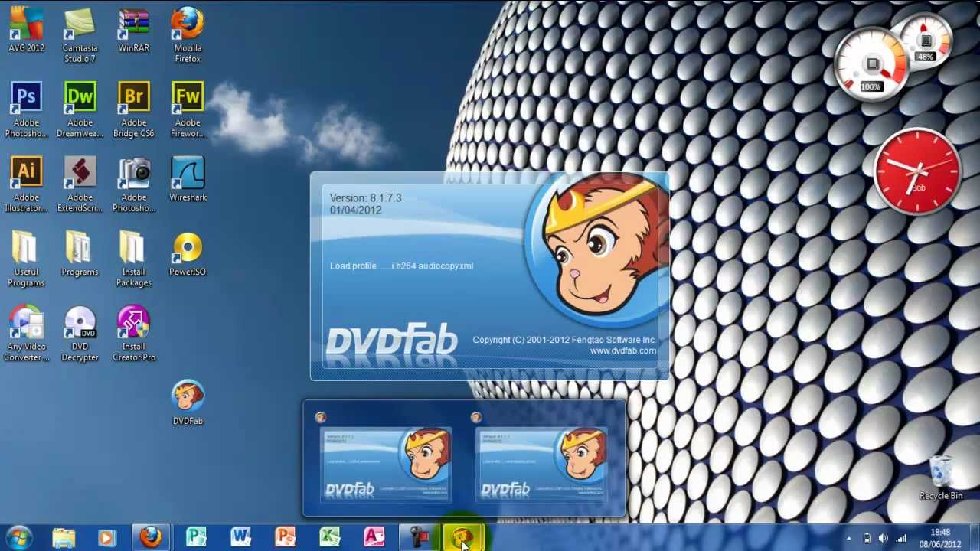Select the Wireshark desktop icon
Viewport: 980px width, 551px height.
coord(188,180)
